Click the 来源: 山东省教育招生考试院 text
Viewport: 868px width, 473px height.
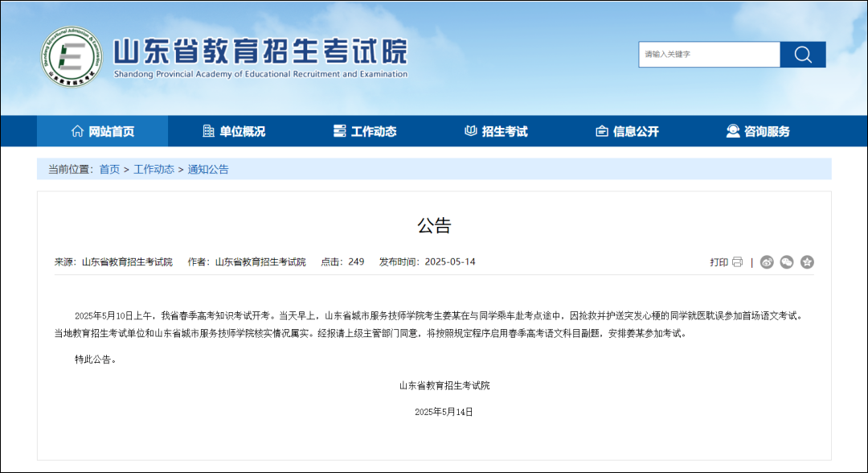[x=113, y=262]
